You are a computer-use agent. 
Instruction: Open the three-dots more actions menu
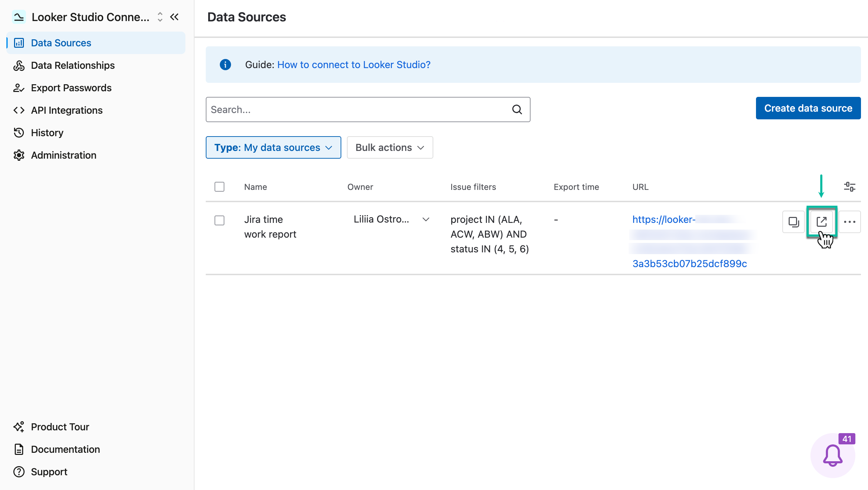click(850, 222)
